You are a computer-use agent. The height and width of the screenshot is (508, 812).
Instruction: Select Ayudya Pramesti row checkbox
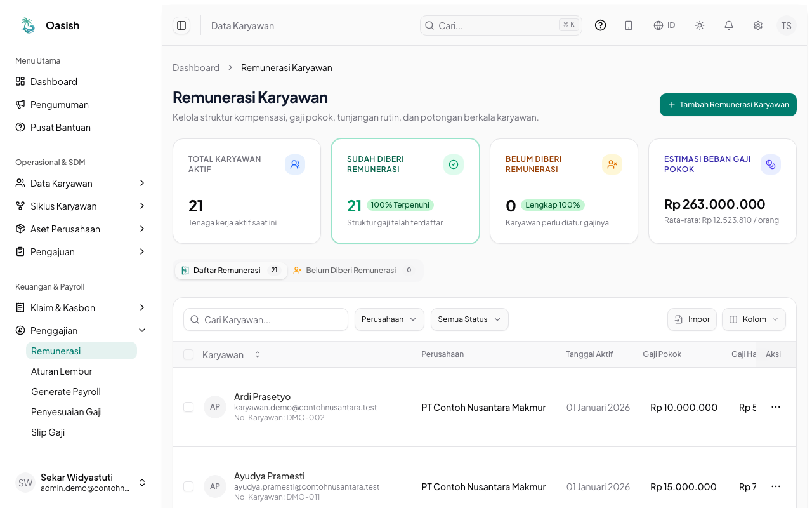188,486
